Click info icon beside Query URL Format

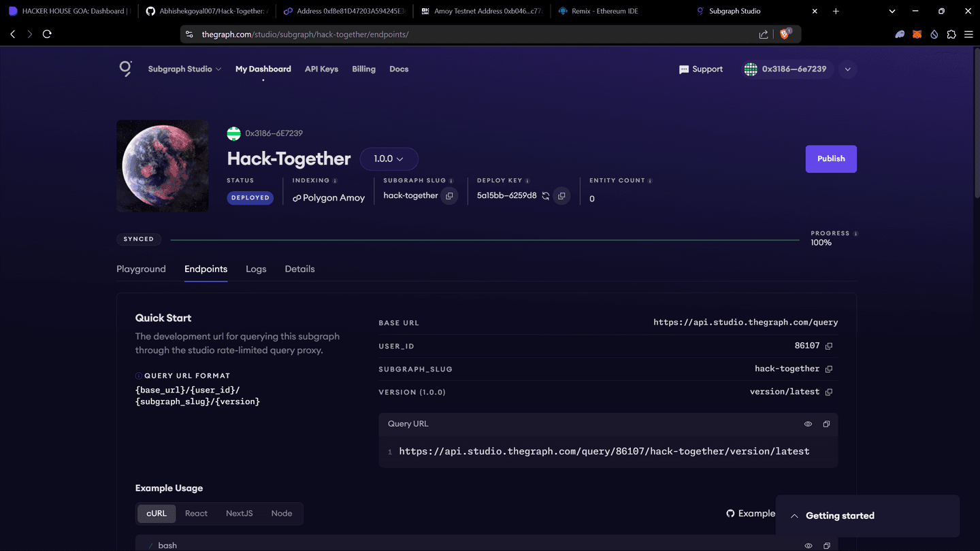[139, 375]
